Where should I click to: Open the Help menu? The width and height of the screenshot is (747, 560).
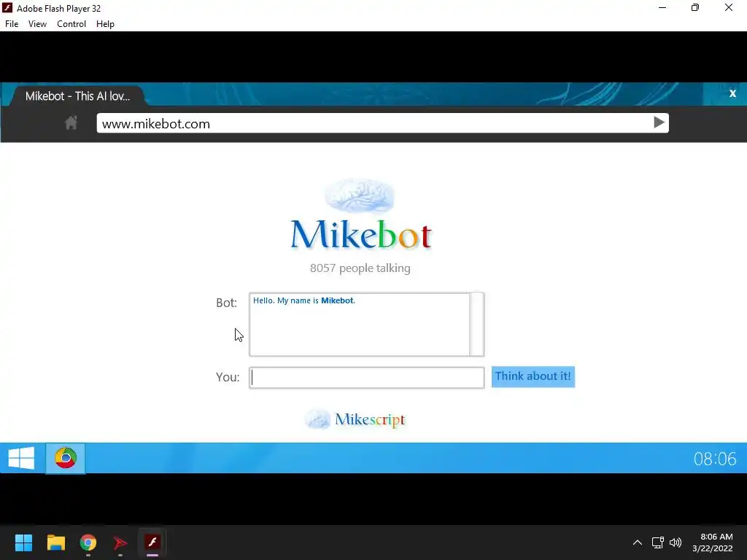pyautogui.click(x=105, y=24)
